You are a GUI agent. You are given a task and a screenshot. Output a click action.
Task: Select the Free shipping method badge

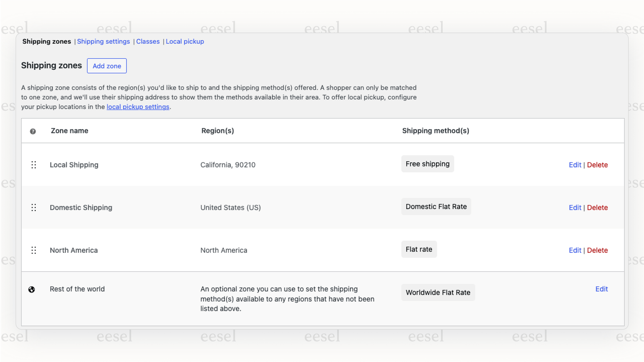[427, 164]
